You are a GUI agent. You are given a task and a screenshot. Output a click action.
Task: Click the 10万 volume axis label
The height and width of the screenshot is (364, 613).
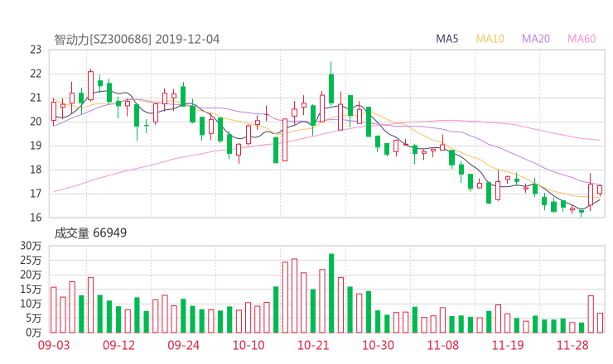coord(31,304)
